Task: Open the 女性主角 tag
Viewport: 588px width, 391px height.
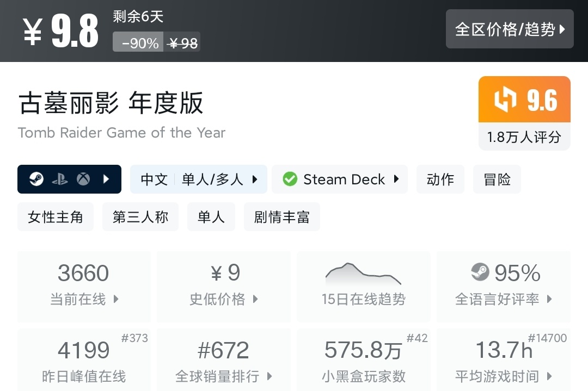Action: [56, 217]
